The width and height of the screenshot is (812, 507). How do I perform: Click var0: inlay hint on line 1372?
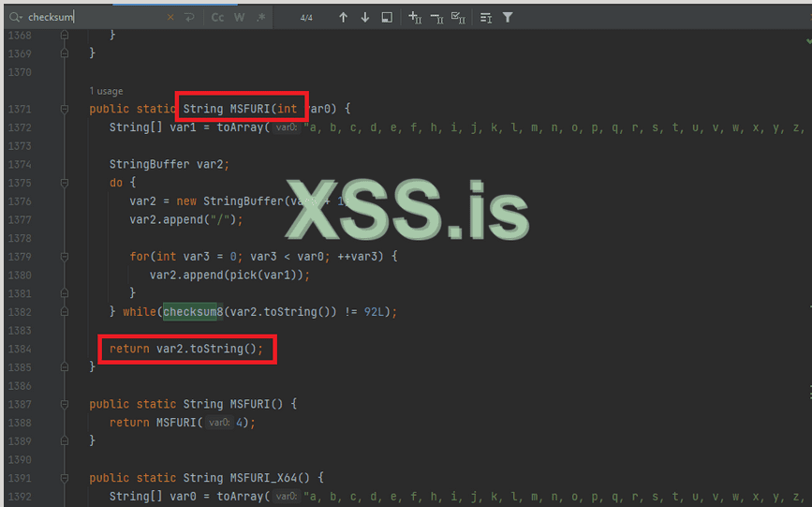tap(287, 127)
